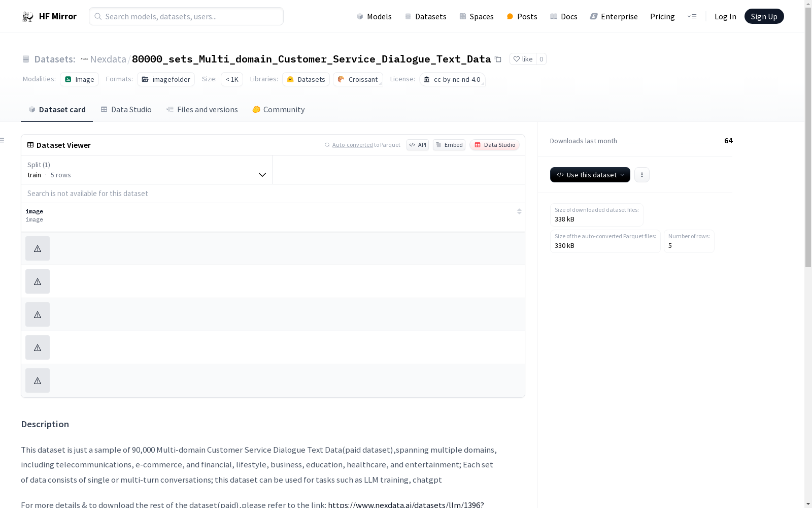Go to Datasets in the top navigation
812x508 pixels.
(425, 16)
